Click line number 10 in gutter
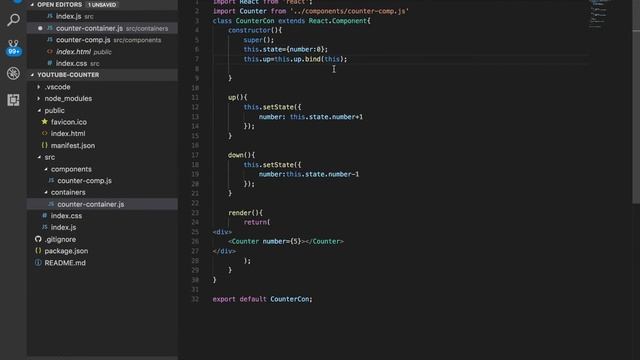Screen dimensions: 640x360 tap(196, 88)
